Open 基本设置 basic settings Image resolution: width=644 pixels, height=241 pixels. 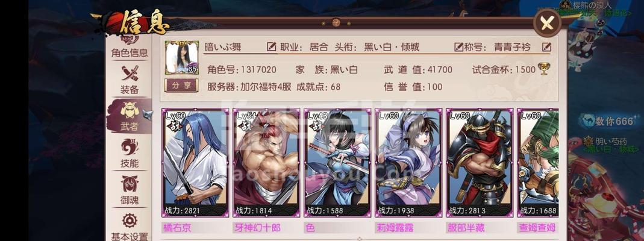pos(130,226)
